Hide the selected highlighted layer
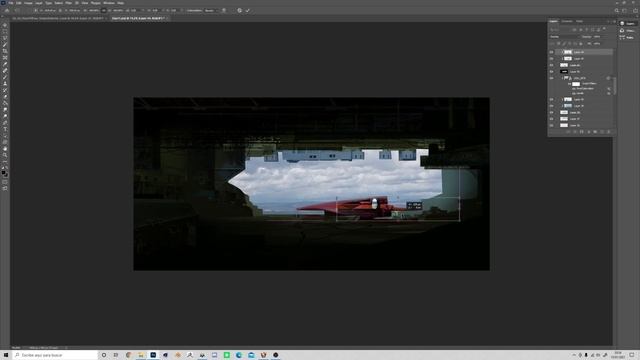 pos(551,52)
